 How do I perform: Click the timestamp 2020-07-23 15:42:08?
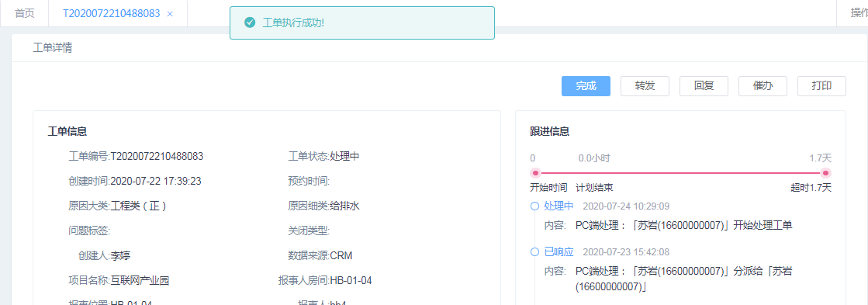tap(626, 252)
